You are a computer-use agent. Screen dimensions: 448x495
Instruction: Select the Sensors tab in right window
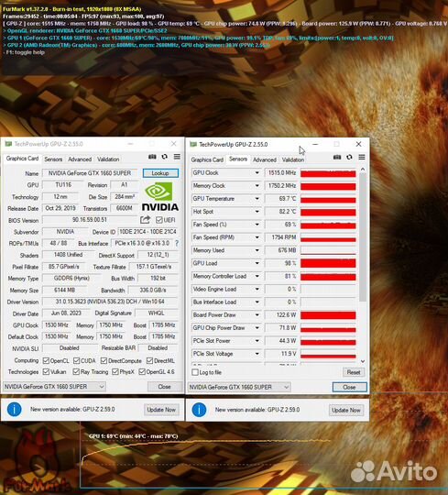point(238,159)
